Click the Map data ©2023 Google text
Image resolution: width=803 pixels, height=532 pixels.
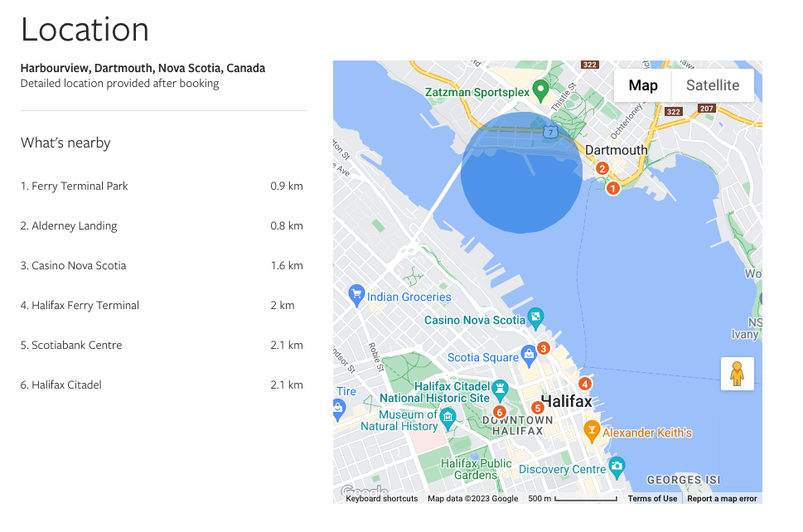pos(472,499)
